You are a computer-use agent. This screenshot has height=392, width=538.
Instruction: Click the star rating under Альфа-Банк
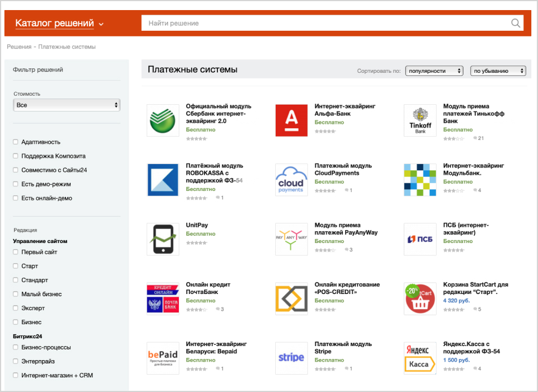coord(325,131)
